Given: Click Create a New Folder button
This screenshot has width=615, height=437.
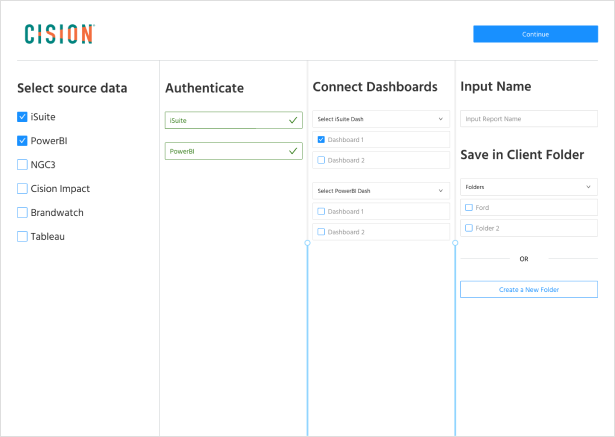Looking at the screenshot, I should pos(529,290).
